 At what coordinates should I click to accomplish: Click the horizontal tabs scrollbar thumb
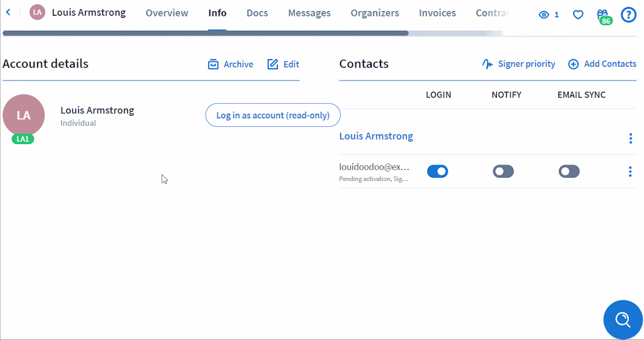206,33
